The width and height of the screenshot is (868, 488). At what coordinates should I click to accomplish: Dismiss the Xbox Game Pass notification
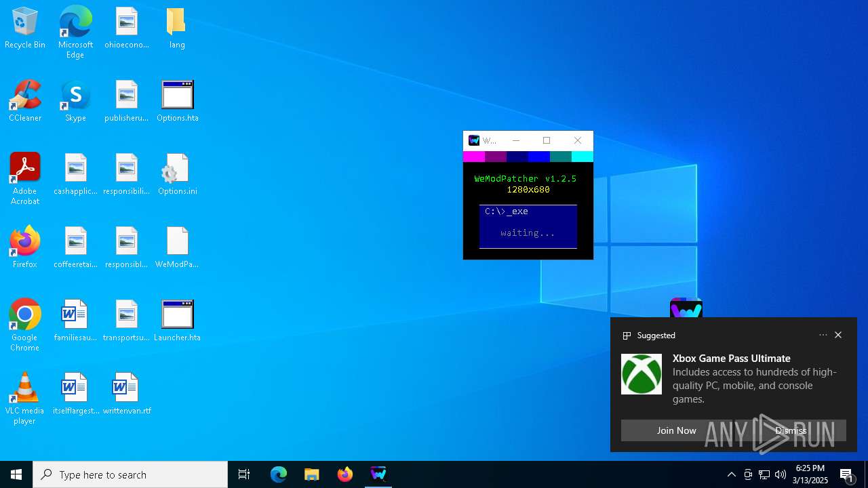[x=791, y=430]
